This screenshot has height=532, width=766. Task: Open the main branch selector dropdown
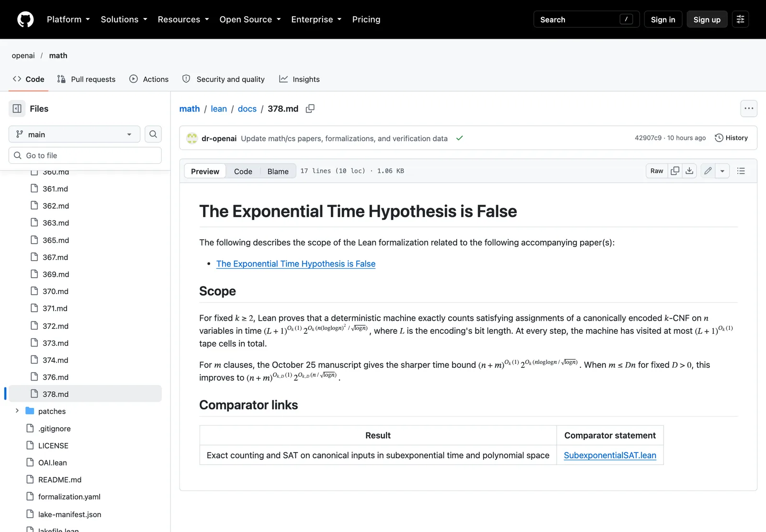74,135
